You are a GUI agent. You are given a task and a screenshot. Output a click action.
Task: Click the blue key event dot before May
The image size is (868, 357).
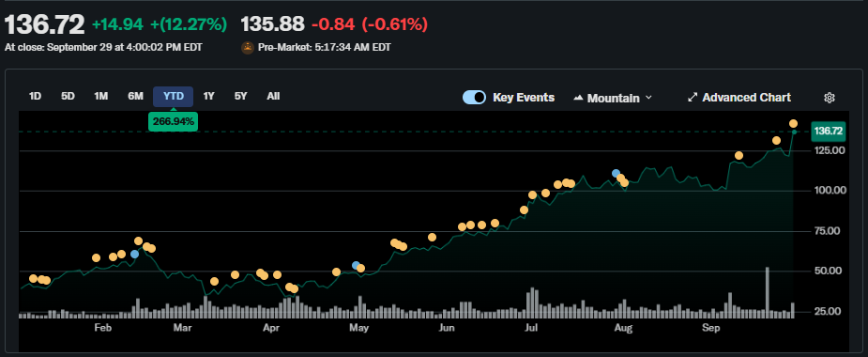coord(356,266)
